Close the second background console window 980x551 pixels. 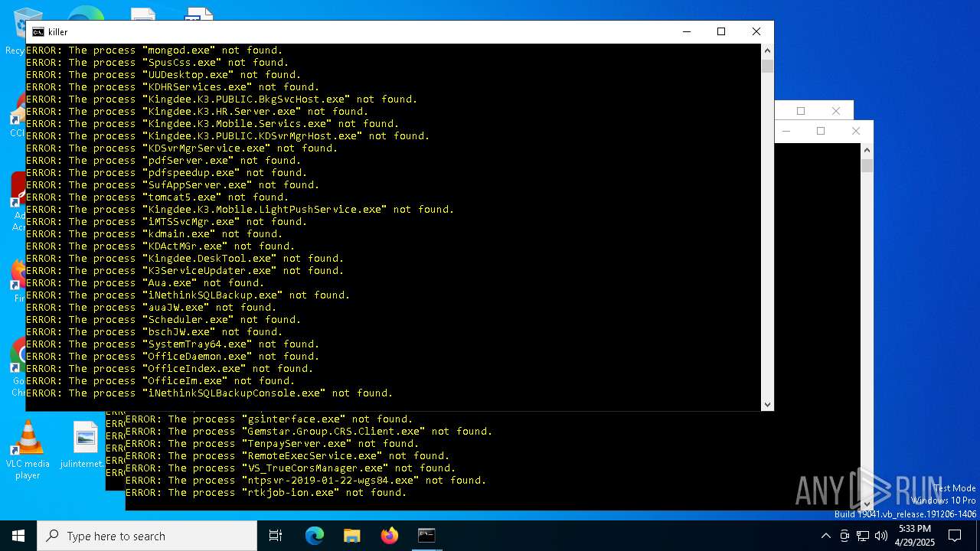836,111
